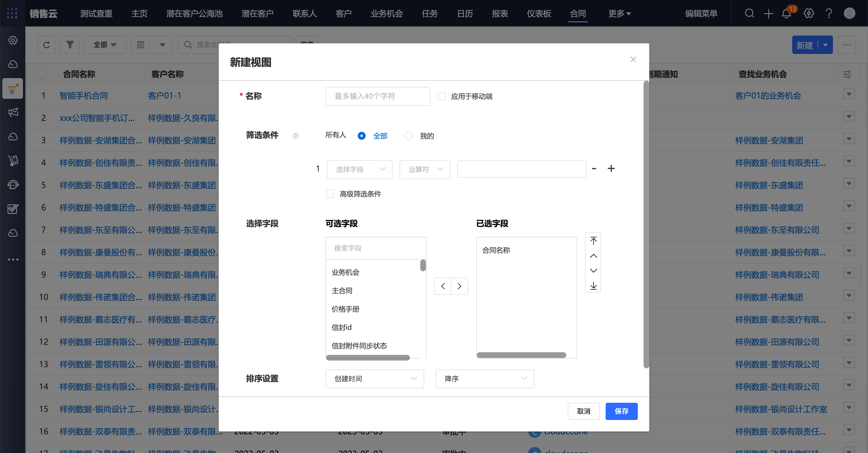The image size is (868, 453).
Task: Open the search magnifier in top bar
Action: [x=749, y=13]
